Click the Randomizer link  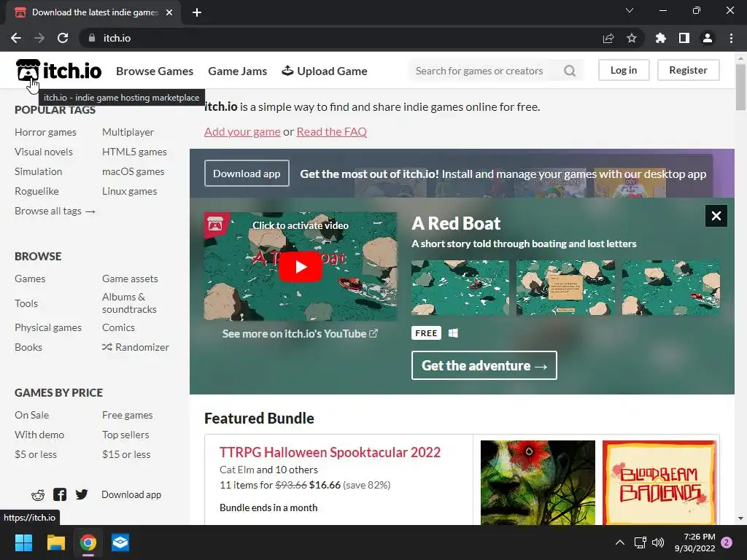point(136,347)
